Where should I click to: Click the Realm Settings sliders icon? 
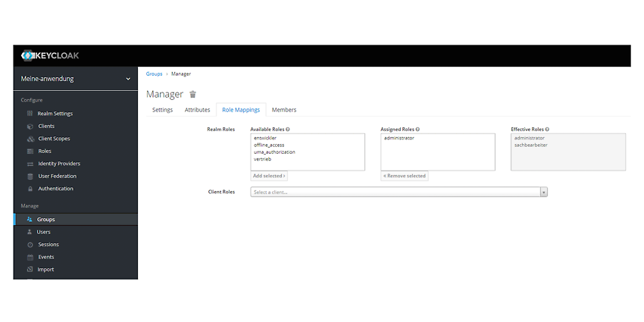[30, 114]
